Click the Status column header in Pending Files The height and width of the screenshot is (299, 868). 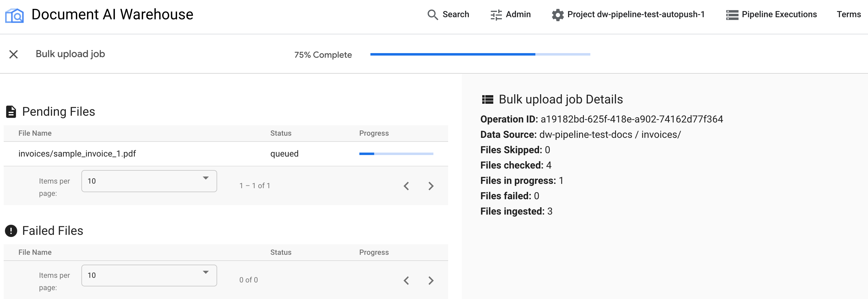coord(281,133)
